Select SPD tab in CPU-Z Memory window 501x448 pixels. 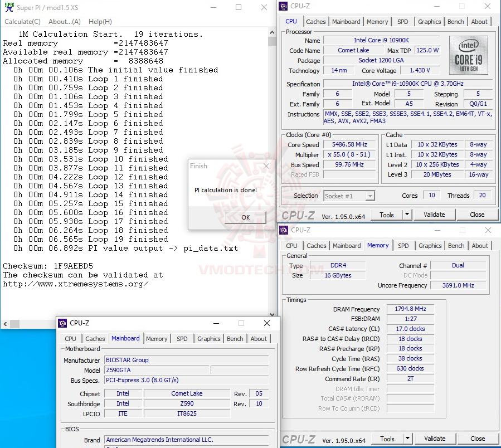[403, 246]
